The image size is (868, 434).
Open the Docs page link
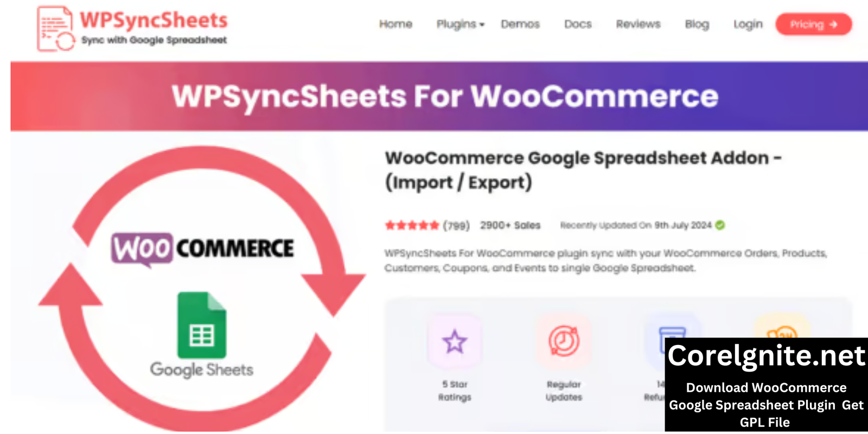click(x=578, y=24)
